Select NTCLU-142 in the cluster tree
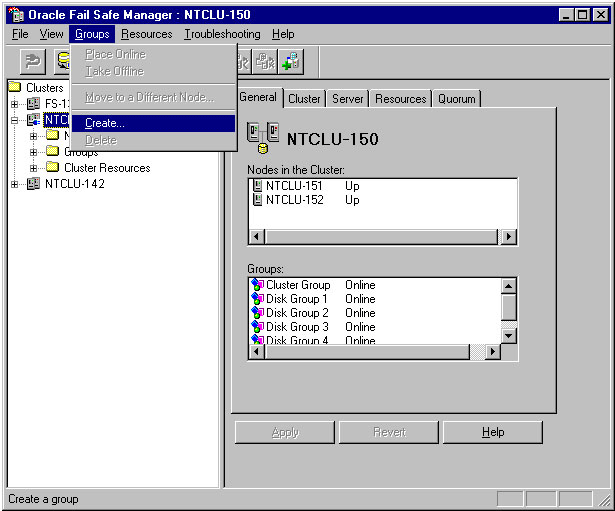615x511 pixels. coord(75,184)
